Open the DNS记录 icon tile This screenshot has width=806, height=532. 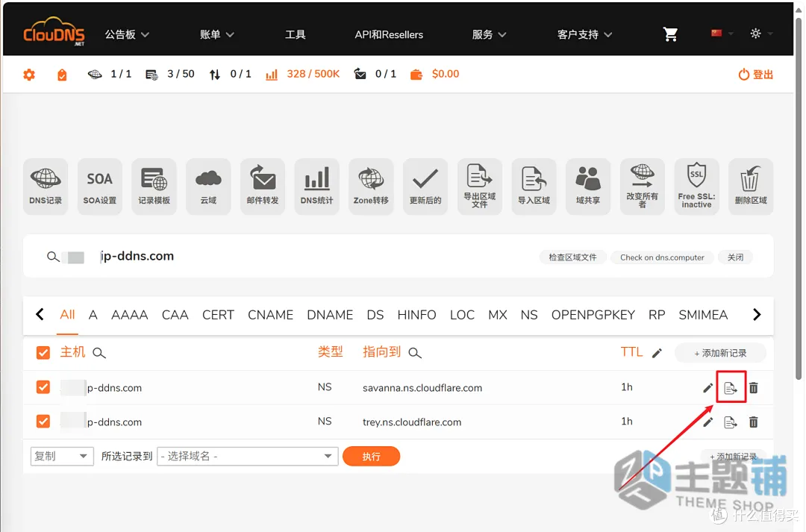pos(46,186)
